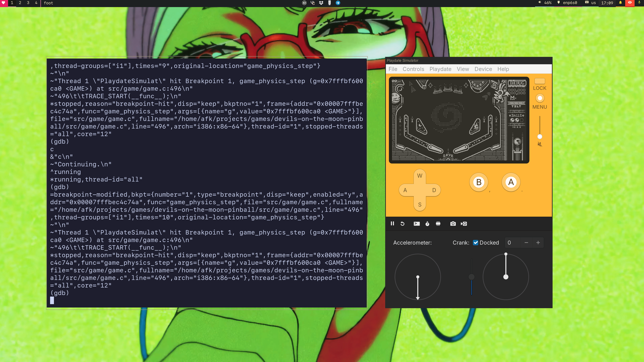Open the sampler stopwatch icon
Image resolution: width=644 pixels, height=362 pixels.
[x=427, y=223]
